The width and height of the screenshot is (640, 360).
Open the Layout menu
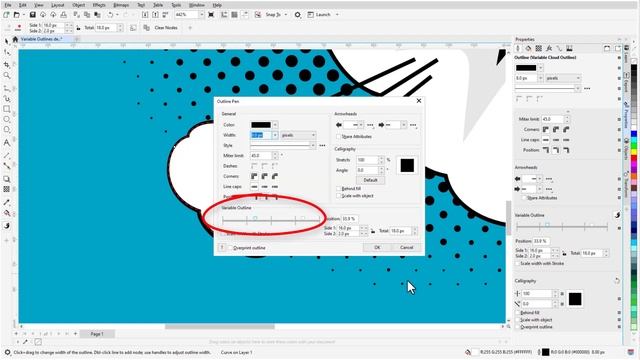[x=58, y=5]
